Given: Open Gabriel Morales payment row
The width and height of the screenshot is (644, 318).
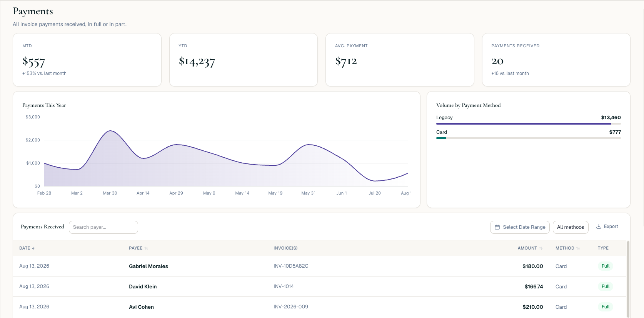Looking at the screenshot, I should [320, 266].
